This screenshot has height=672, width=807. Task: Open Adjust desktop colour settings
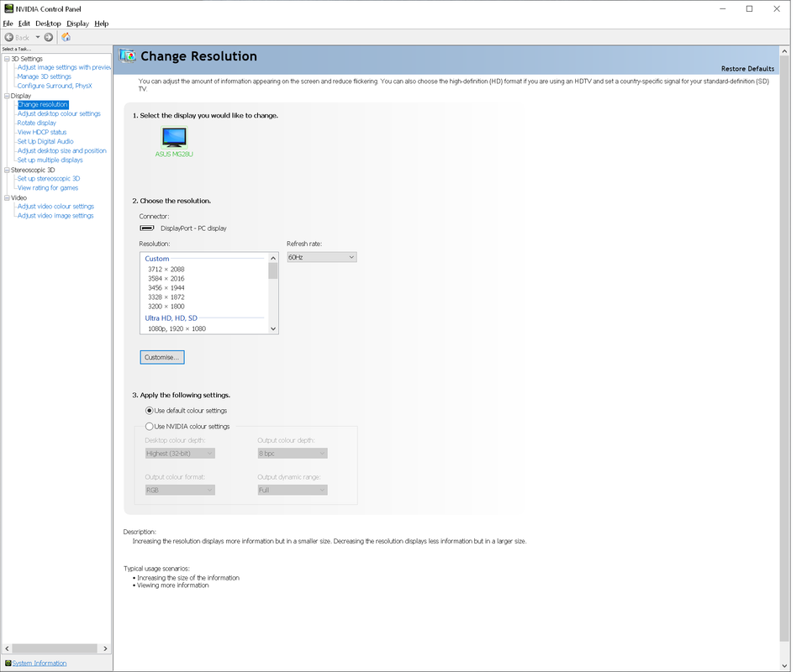click(x=59, y=113)
